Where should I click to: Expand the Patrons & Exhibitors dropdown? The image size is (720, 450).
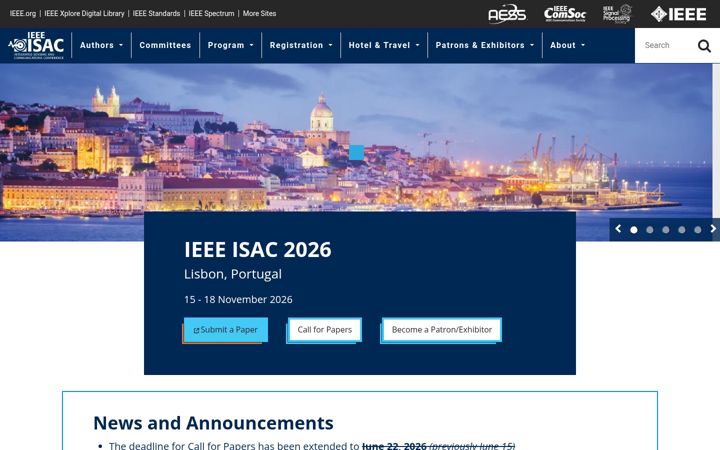tap(484, 45)
